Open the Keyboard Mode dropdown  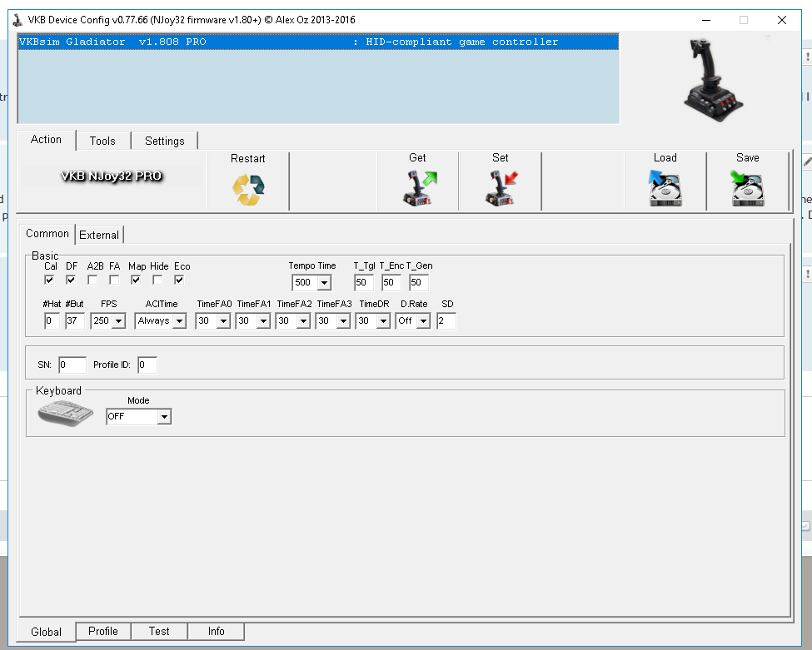pyautogui.click(x=164, y=417)
